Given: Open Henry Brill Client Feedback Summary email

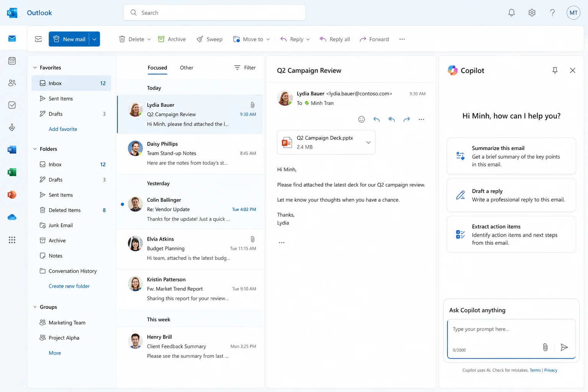Looking at the screenshot, I should [190, 346].
